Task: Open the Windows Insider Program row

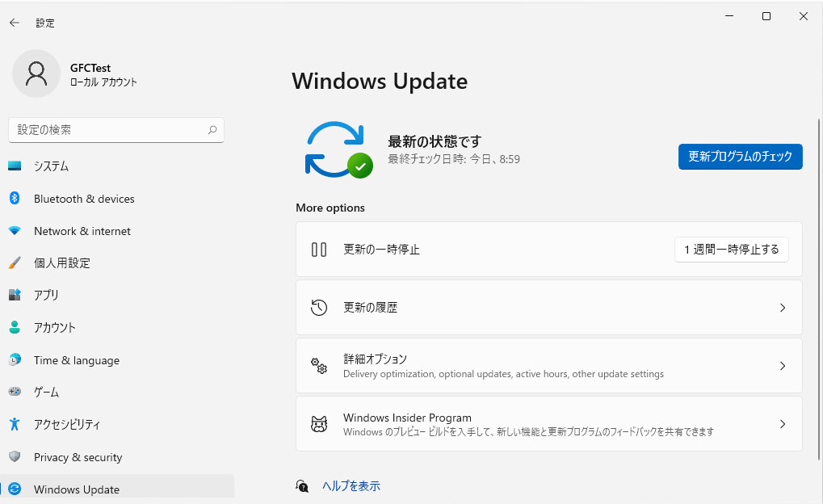Action: coord(549,424)
